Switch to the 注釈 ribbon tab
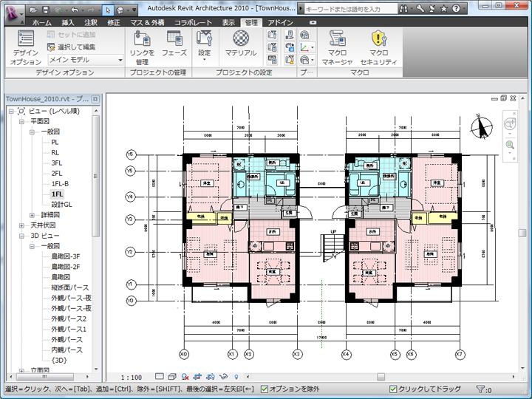This screenshot has height=399, width=532. coord(91,23)
